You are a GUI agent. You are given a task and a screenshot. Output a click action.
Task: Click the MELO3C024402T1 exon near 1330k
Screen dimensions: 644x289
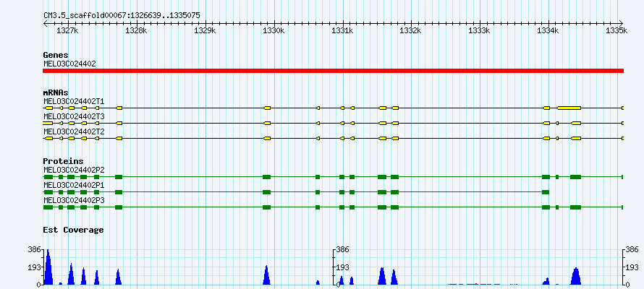click(267, 108)
